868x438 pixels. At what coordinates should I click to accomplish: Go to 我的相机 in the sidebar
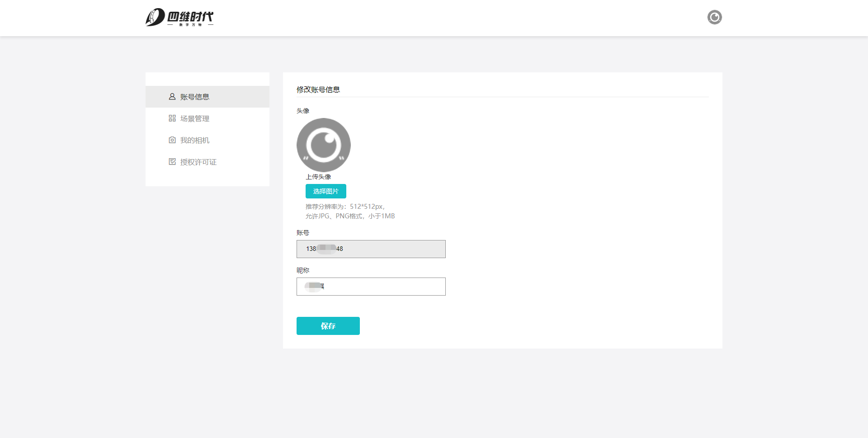[x=195, y=141]
